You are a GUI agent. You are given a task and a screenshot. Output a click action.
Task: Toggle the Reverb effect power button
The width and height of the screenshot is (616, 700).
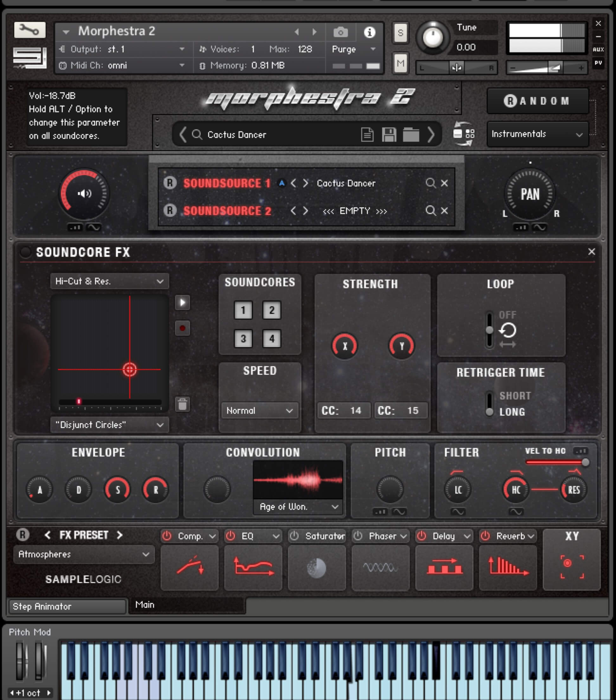[485, 535]
